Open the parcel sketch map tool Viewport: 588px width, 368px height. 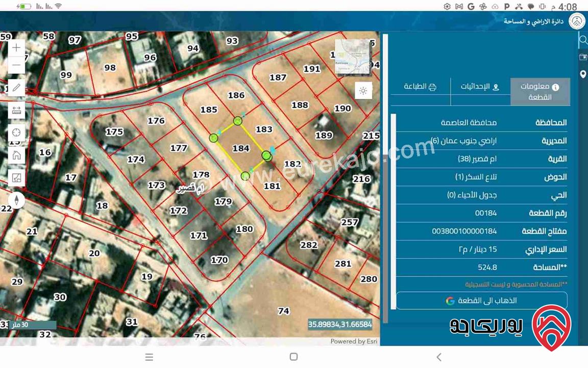click(x=16, y=178)
